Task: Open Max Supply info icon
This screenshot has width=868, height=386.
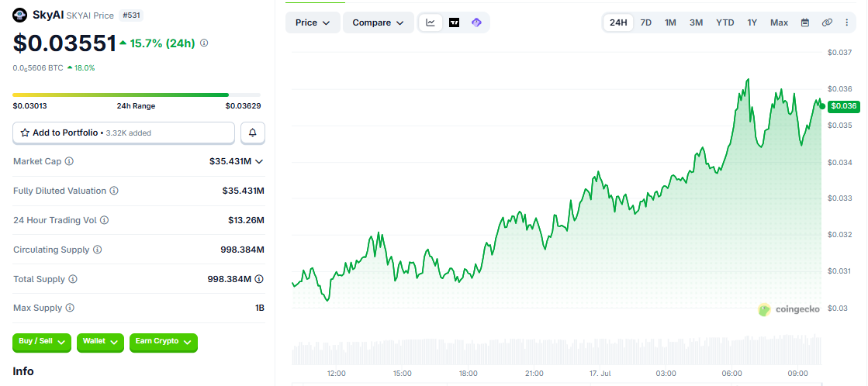Action: click(70, 308)
